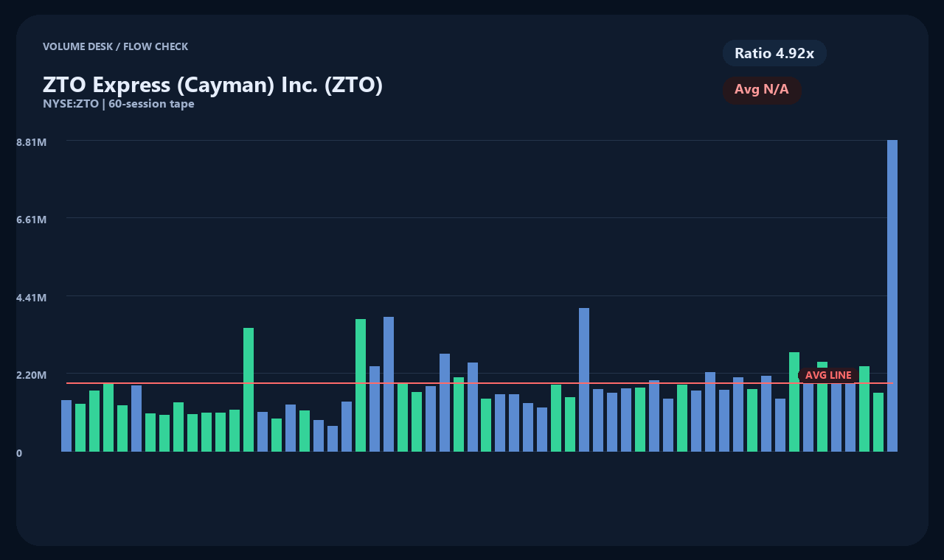Screen dimensions: 944x560
Task: Click the Ratio 4.92x badge
Action: 774,53
